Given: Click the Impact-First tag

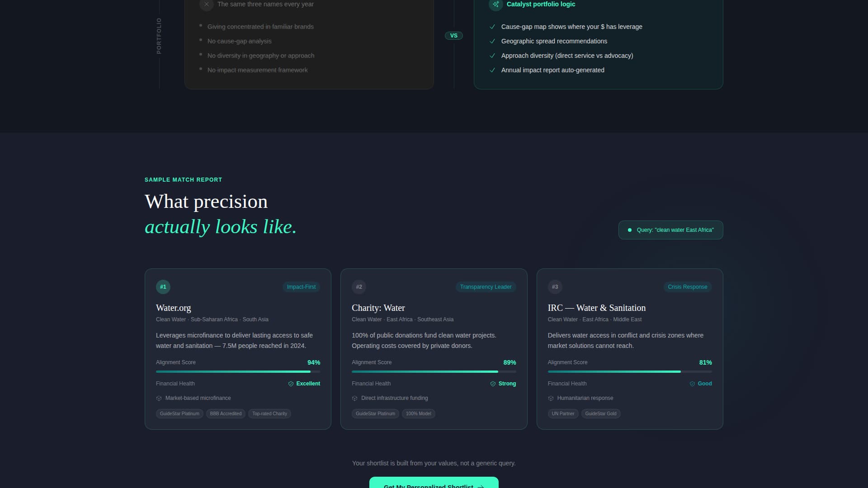Looking at the screenshot, I should 301,287.
